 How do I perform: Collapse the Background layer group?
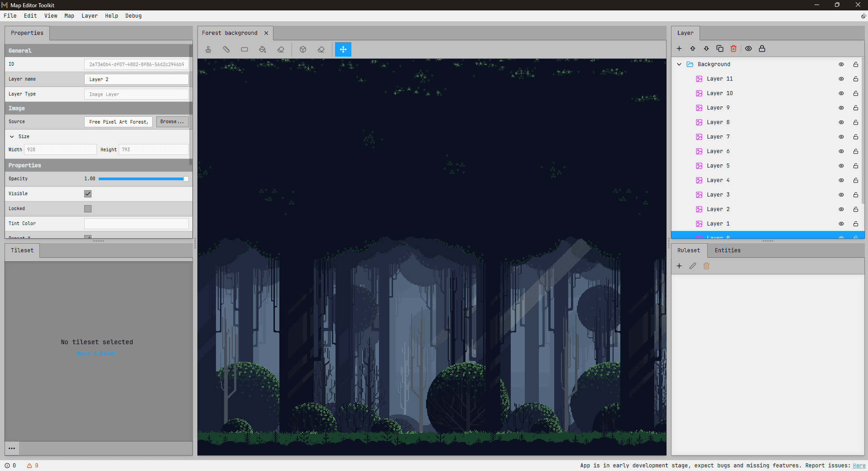coord(679,64)
